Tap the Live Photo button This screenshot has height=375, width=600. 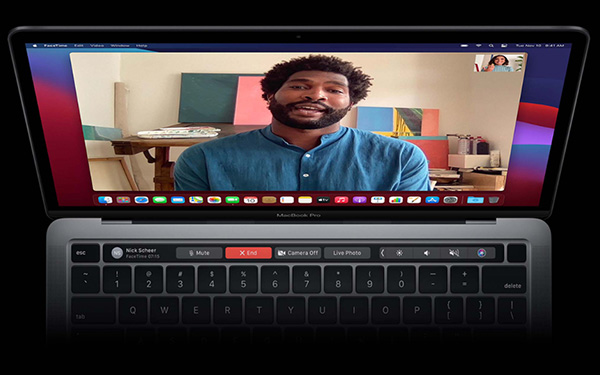point(347,253)
